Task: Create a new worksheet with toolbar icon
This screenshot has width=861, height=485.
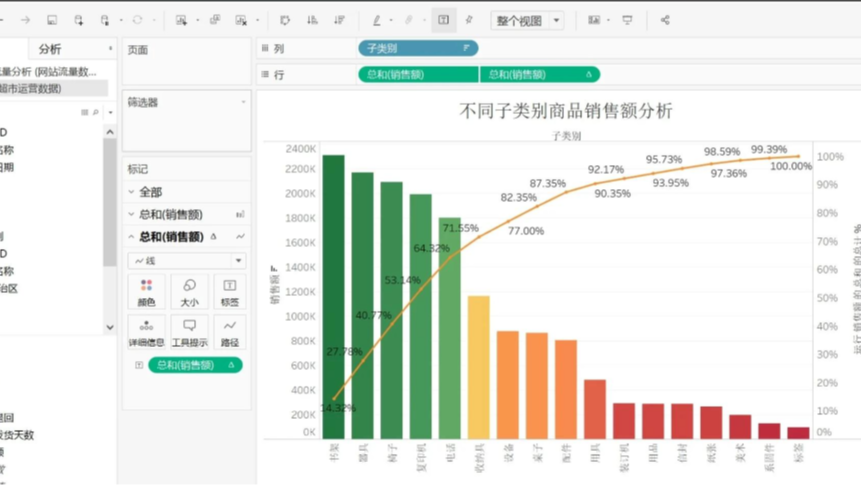Action: click(x=181, y=20)
